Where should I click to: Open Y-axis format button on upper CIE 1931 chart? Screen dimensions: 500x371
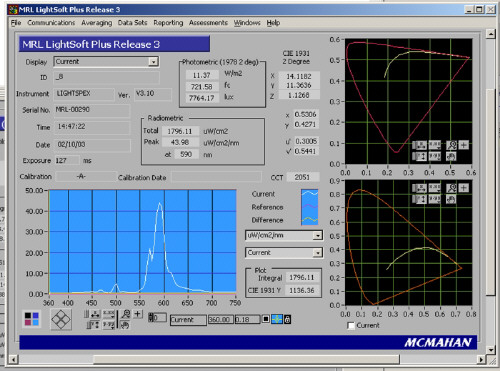[435, 156]
